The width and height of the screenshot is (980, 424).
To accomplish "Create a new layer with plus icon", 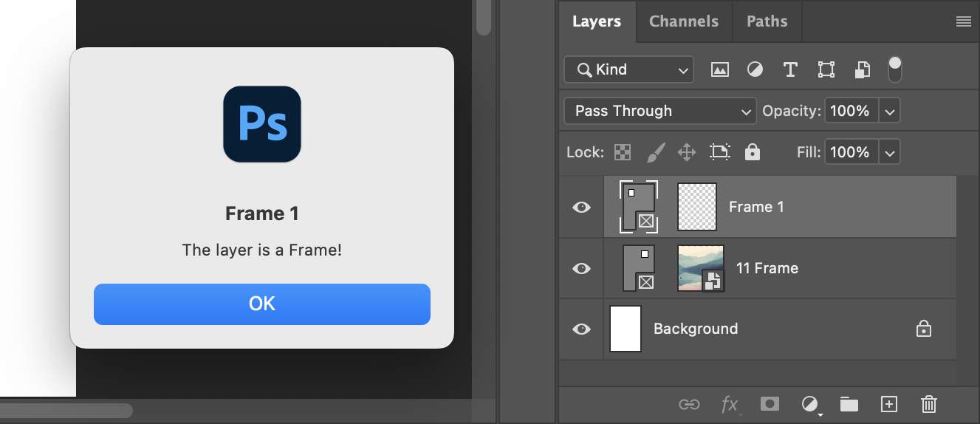I will (x=889, y=404).
